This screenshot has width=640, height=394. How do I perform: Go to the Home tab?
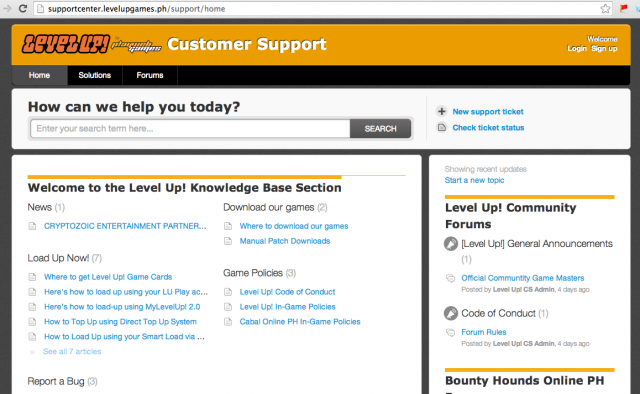(x=39, y=75)
